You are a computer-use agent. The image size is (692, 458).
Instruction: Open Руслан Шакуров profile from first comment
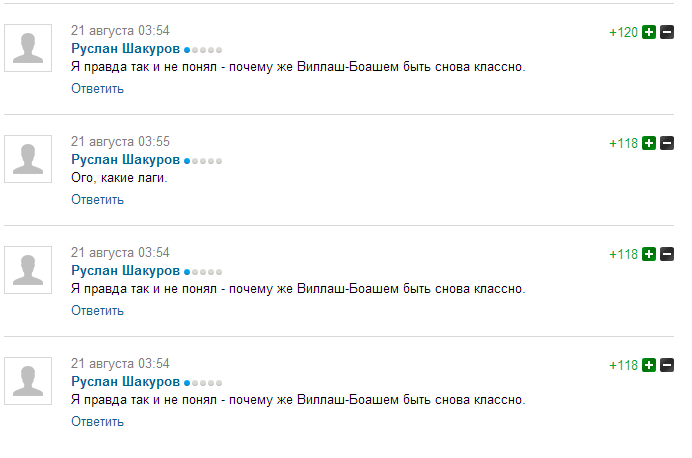pyautogui.click(x=126, y=49)
